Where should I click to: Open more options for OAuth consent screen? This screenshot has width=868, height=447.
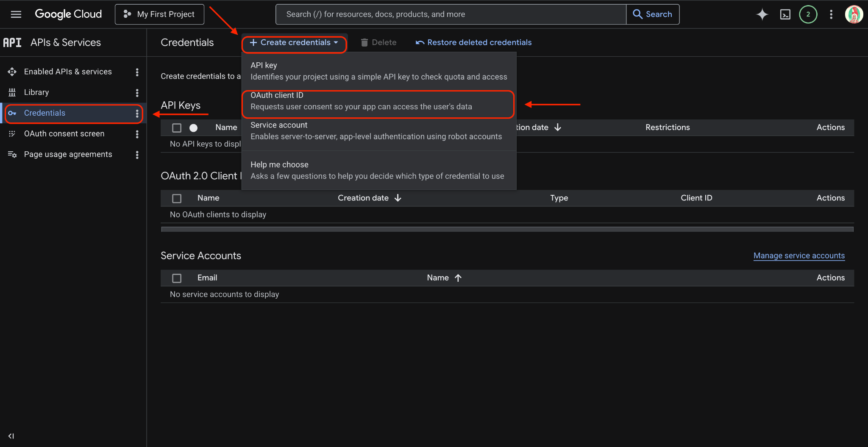click(x=137, y=134)
